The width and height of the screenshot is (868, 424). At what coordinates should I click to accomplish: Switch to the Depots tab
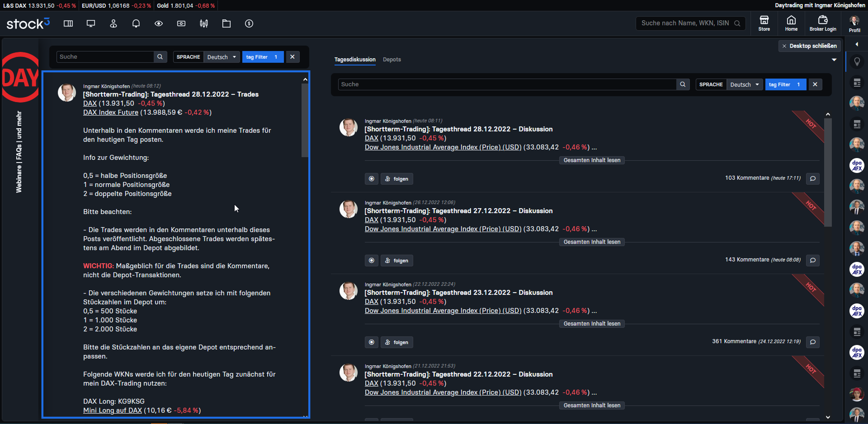tap(392, 60)
